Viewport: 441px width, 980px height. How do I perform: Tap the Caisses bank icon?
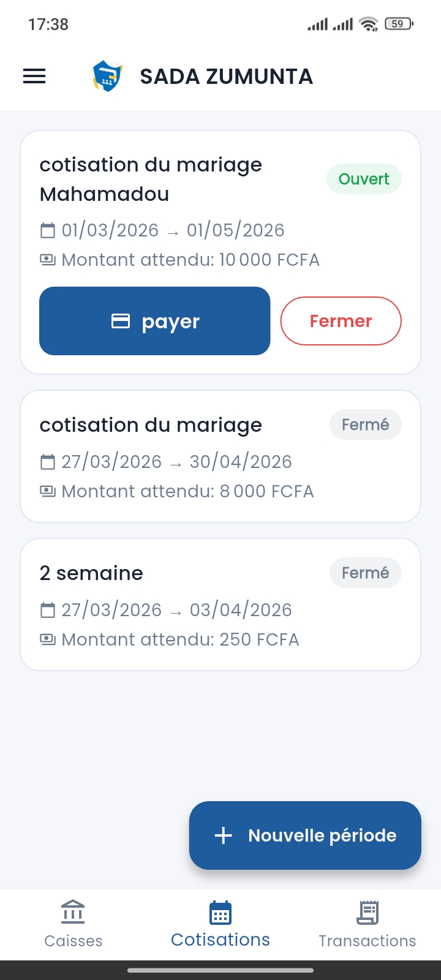73,912
